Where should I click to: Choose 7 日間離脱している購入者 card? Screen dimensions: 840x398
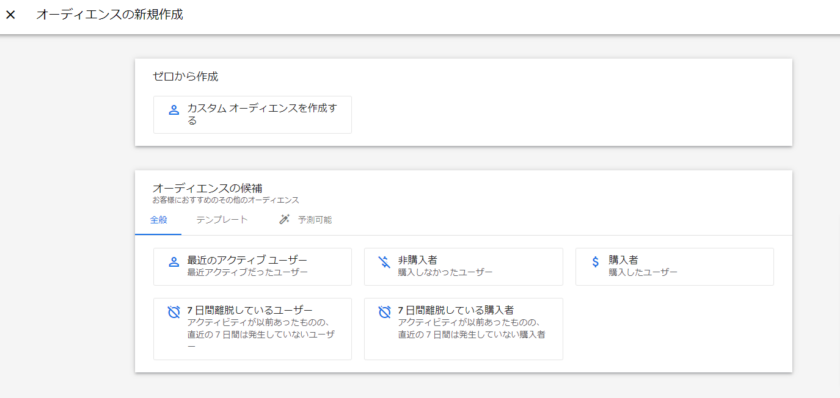point(463,329)
